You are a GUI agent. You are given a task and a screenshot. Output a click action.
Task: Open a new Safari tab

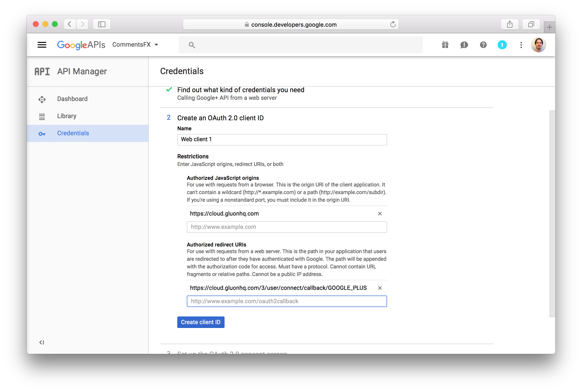[549, 27]
